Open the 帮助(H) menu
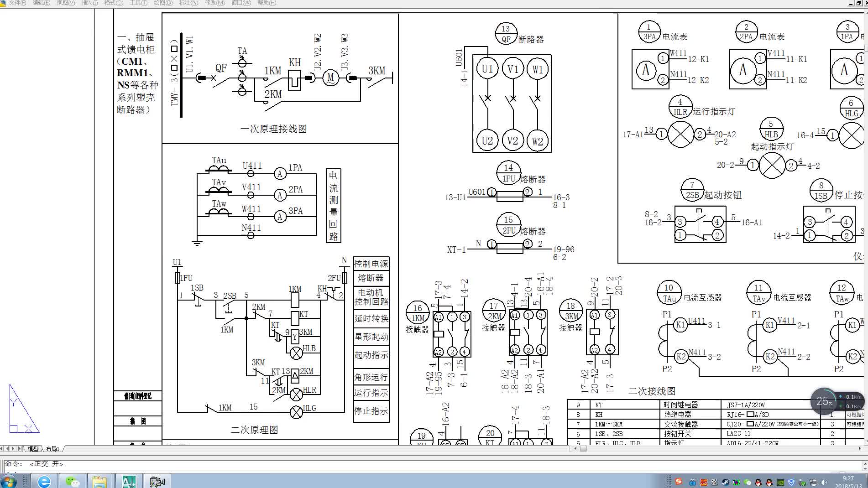Image resolution: width=868 pixels, height=488 pixels. point(267,3)
